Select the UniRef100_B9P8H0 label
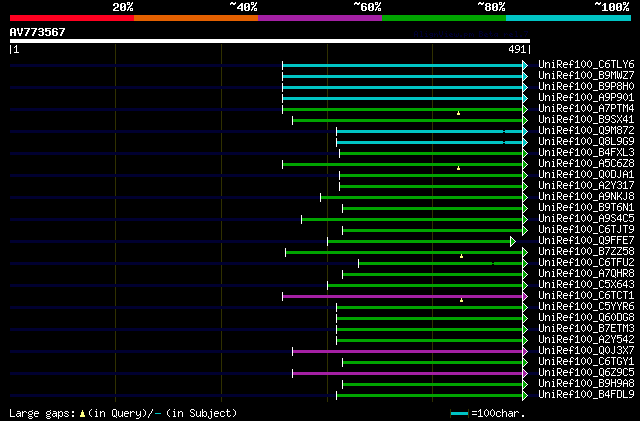640x421 pixels. coord(586,87)
